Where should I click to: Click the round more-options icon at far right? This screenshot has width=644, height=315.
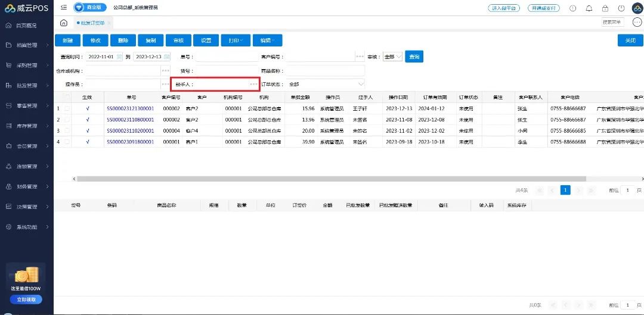pos(637,23)
